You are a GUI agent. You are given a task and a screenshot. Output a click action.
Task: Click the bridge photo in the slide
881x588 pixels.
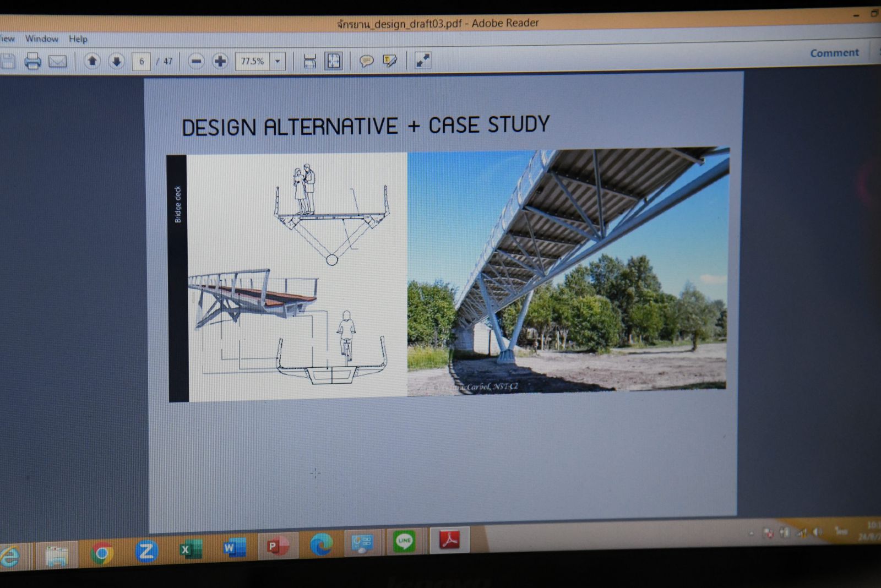point(567,270)
